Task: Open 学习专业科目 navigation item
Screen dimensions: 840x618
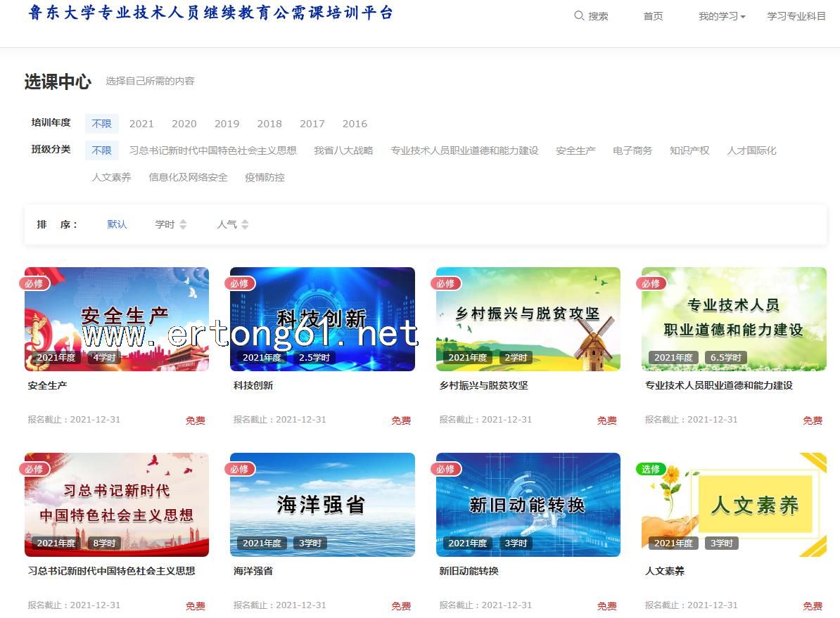Action: tap(796, 16)
